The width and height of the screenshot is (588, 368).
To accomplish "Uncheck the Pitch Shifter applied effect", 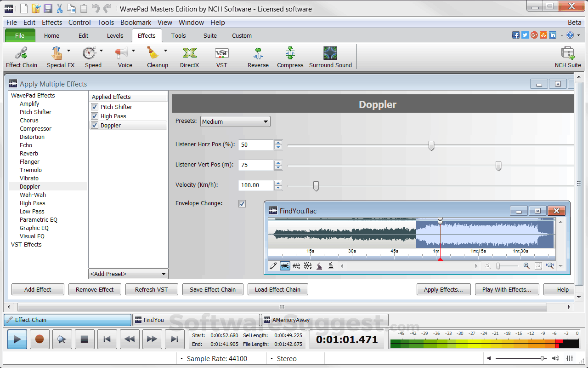I will point(95,107).
